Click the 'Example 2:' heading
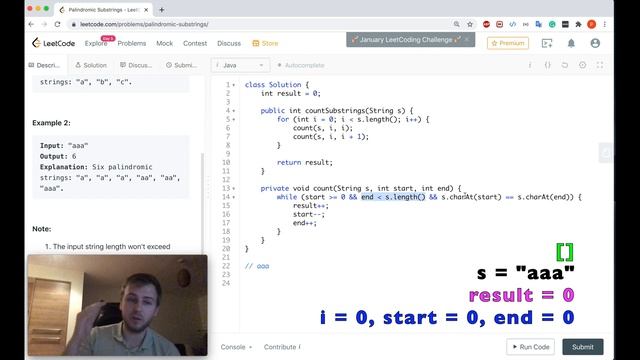 [51, 123]
